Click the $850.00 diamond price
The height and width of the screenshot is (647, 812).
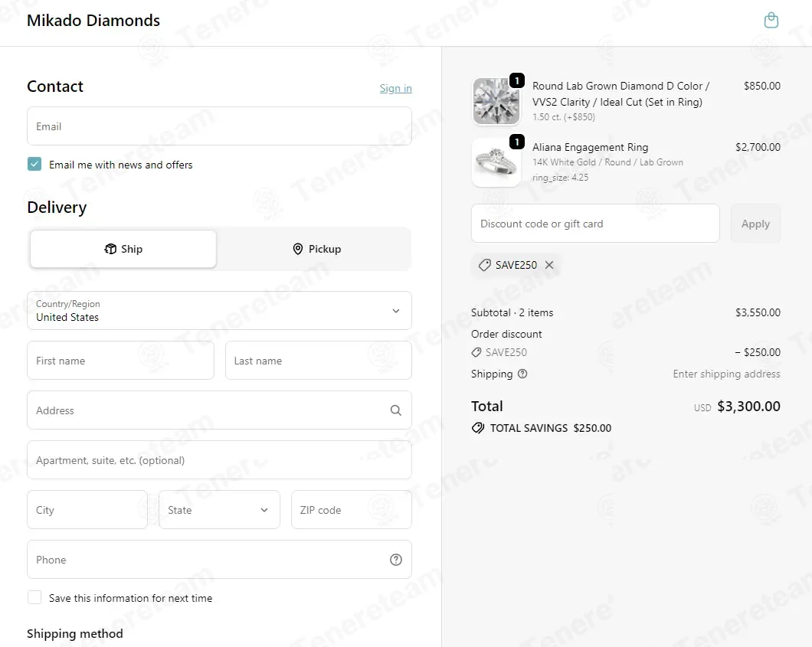point(761,86)
